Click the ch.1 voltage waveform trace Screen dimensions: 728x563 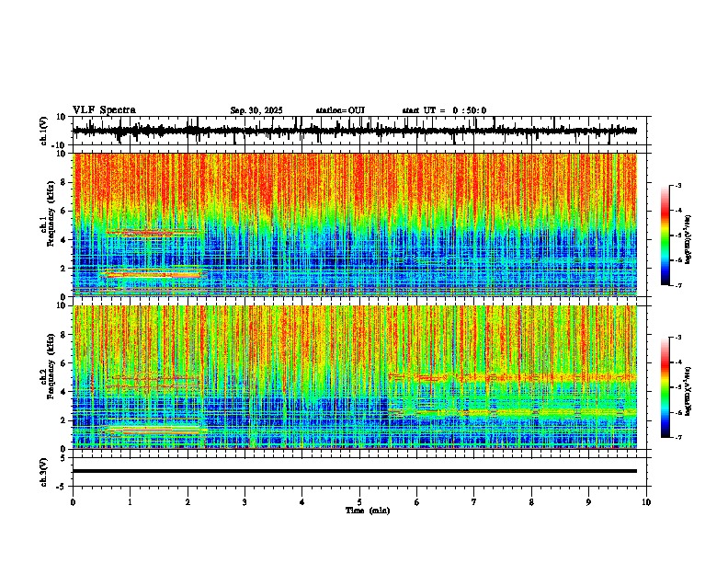[354, 131]
